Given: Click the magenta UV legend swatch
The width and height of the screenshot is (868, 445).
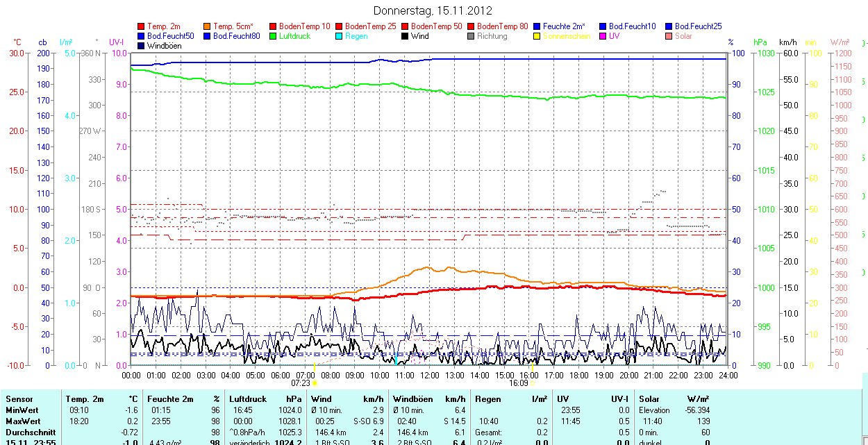Looking at the screenshot, I should click(x=603, y=36).
